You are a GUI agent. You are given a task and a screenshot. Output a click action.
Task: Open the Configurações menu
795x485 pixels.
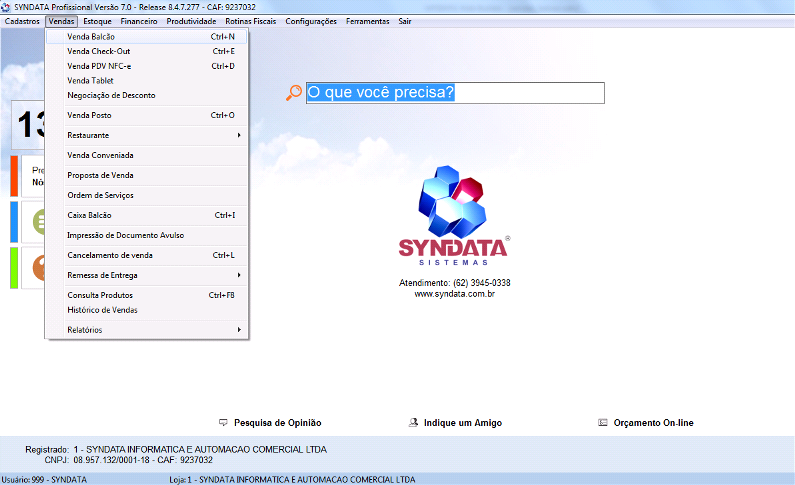(311, 21)
